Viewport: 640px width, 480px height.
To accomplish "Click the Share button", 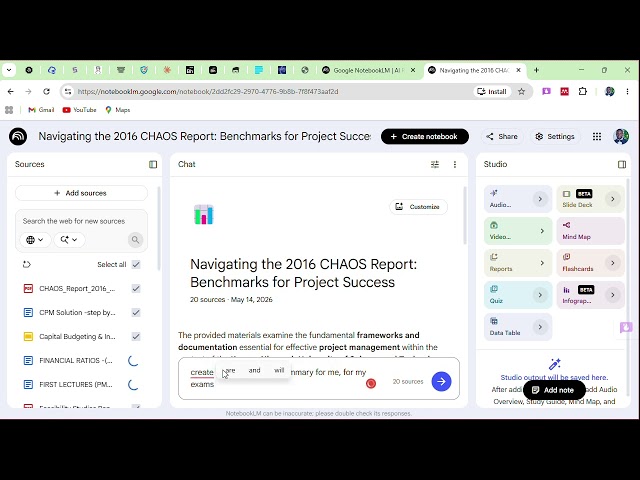I will (502, 136).
